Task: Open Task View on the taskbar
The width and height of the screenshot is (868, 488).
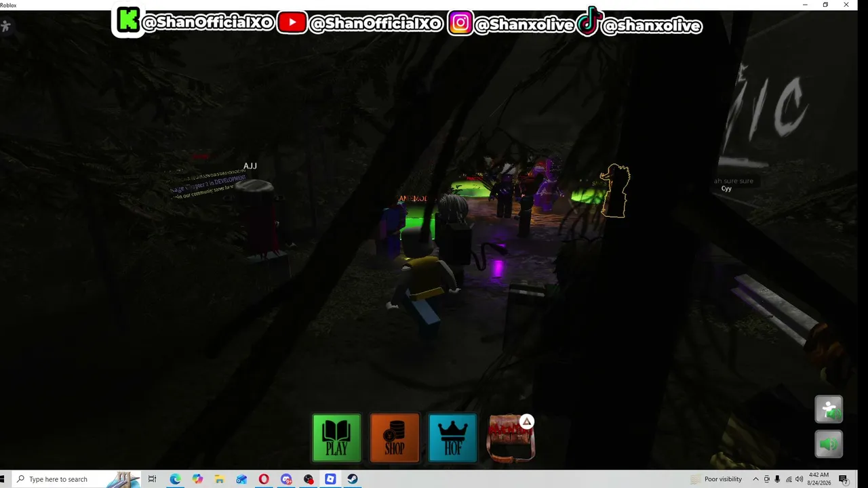Action: [x=152, y=479]
